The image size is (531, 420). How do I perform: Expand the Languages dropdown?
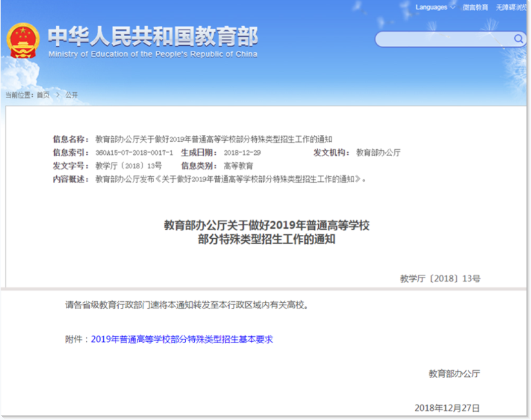click(431, 6)
